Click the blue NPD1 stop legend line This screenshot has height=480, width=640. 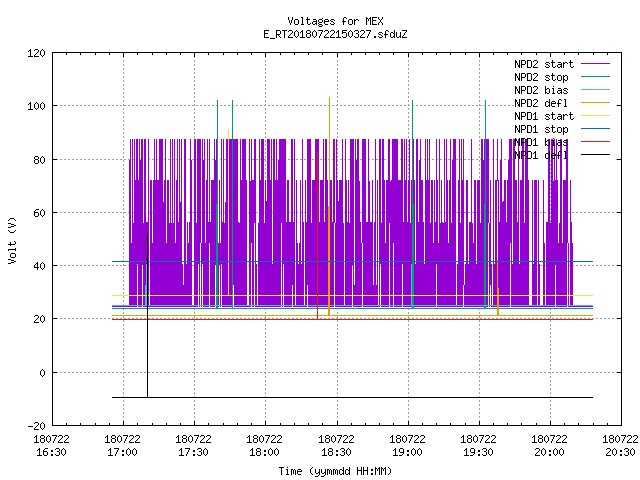click(x=595, y=129)
